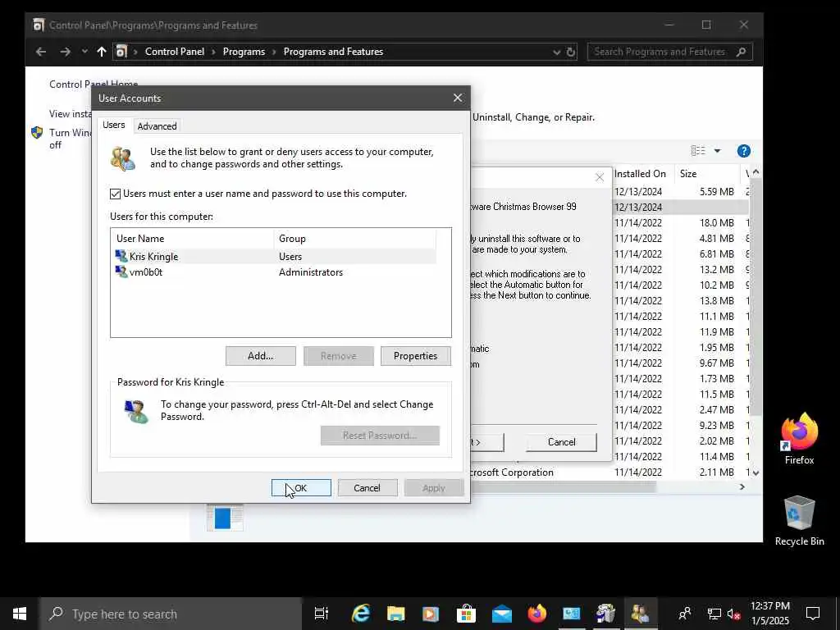Screen dimensions: 840x630
Task: Select Programs breadcrumb
Action: click(x=244, y=52)
